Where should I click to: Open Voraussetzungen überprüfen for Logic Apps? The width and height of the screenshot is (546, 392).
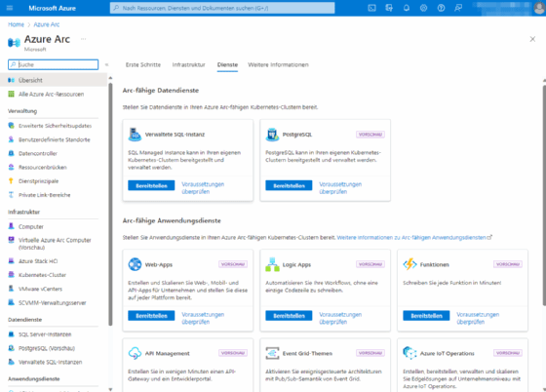pyautogui.click(x=340, y=318)
